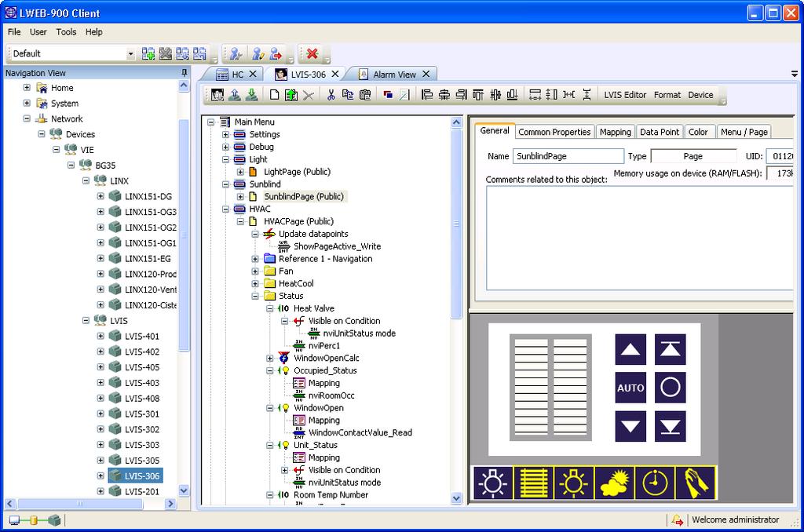Select the LVIS-401 device
The width and height of the screenshot is (804, 532).
[x=142, y=336]
